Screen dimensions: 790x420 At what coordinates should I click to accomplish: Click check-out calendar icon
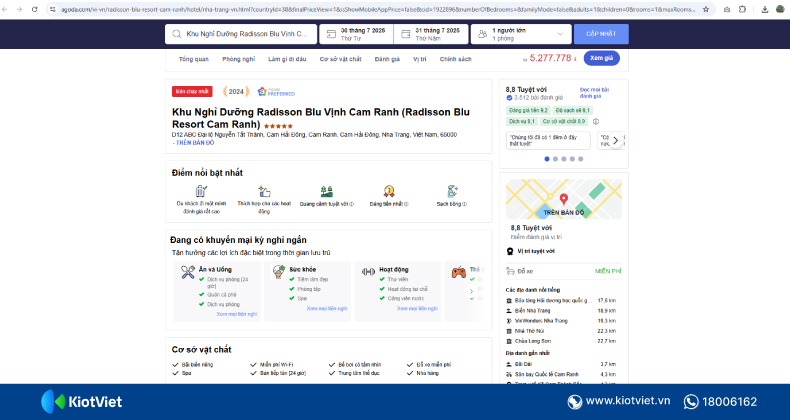click(x=406, y=34)
